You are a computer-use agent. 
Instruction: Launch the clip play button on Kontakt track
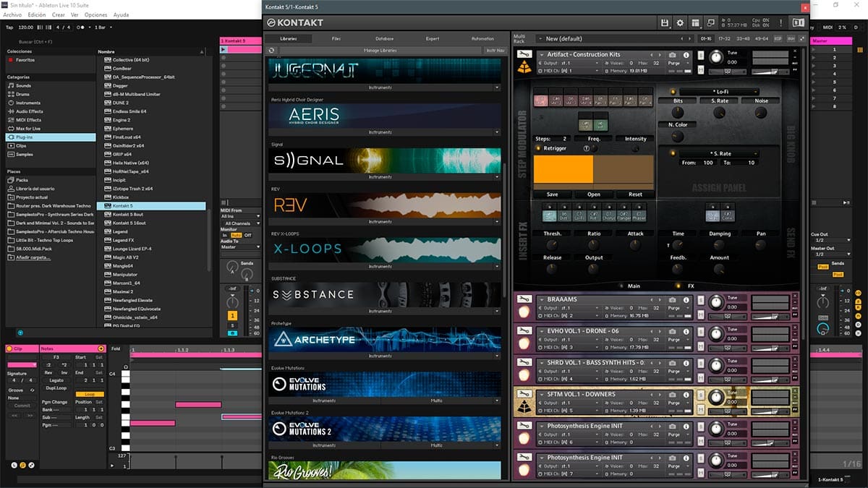coord(224,50)
